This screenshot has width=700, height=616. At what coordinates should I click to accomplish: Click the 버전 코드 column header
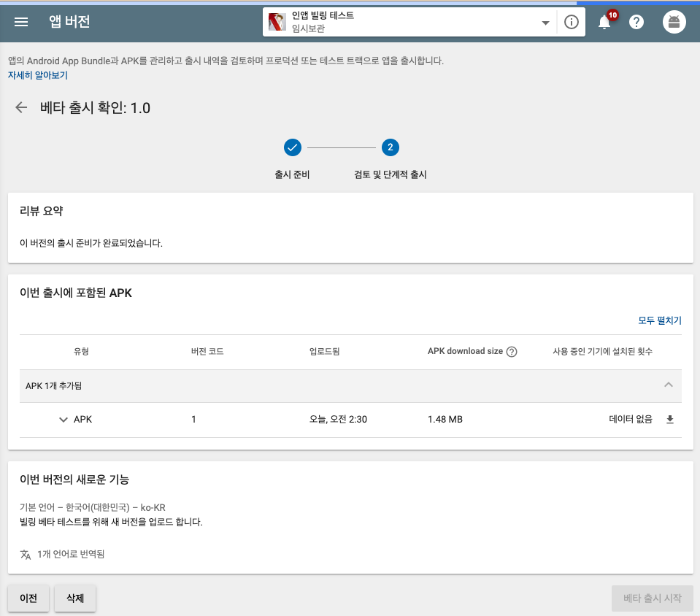207,351
